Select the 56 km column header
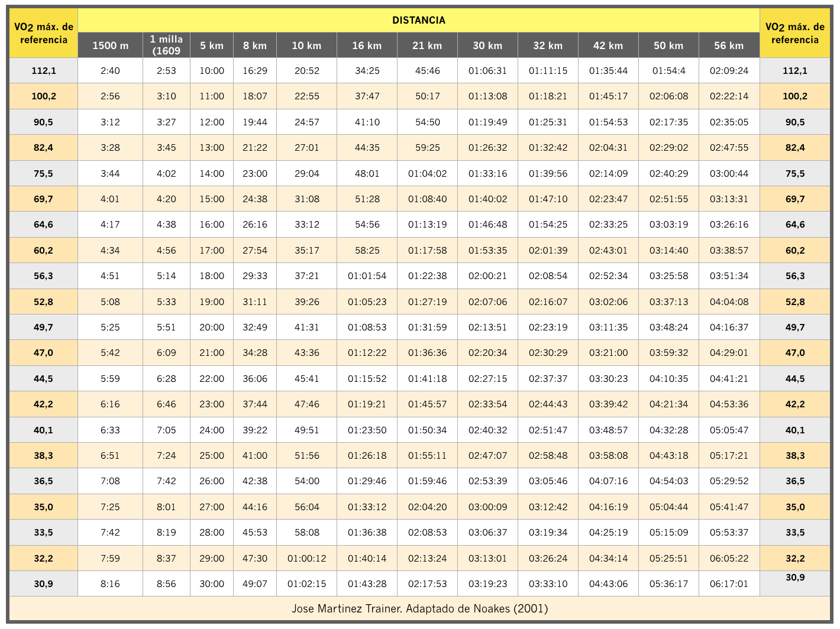 click(x=729, y=46)
